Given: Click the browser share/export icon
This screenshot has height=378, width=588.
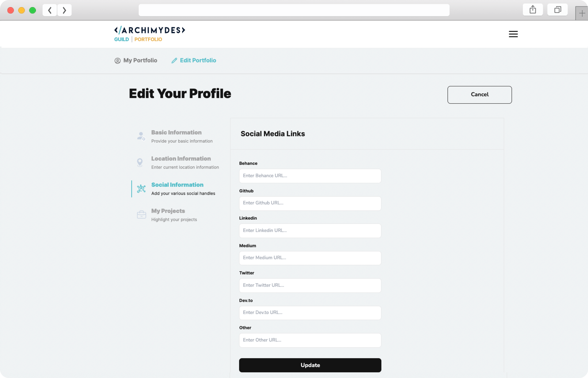Looking at the screenshot, I should 533,9.
